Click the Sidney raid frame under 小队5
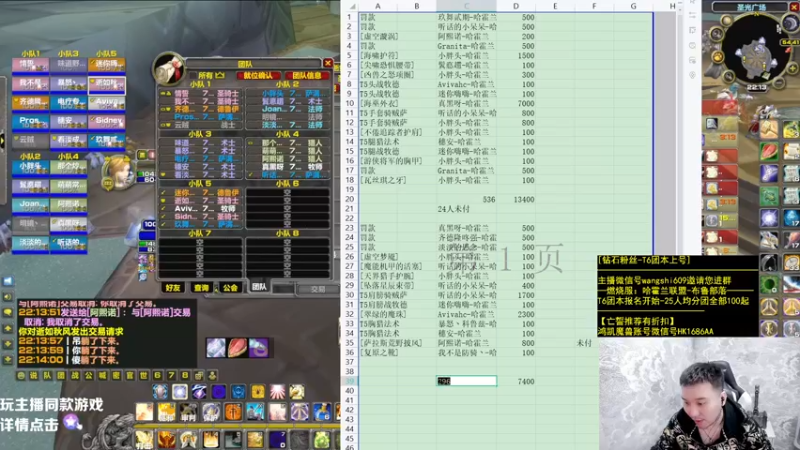 (x=107, y=122)
